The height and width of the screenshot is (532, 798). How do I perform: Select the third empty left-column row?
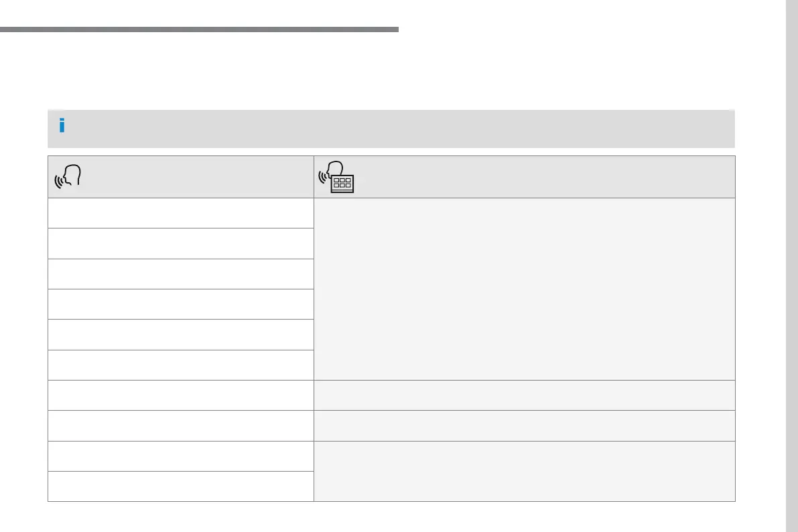[x=181, y=274]
